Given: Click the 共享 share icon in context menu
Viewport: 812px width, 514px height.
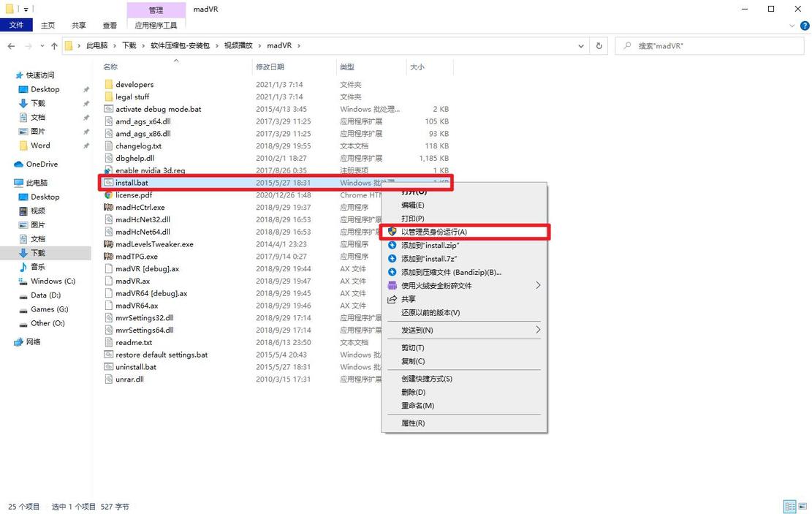Looking at the screenshot, I should [x=393, y=298].
